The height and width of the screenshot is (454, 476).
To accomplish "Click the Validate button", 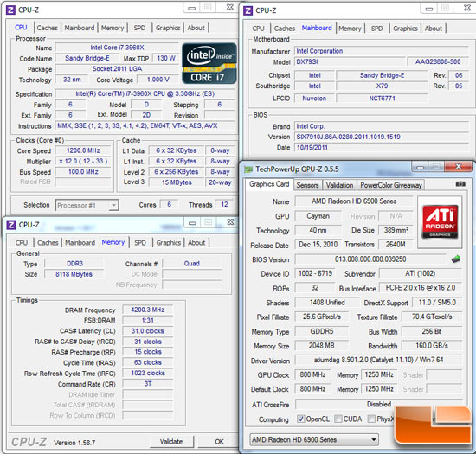I will 171,442.
